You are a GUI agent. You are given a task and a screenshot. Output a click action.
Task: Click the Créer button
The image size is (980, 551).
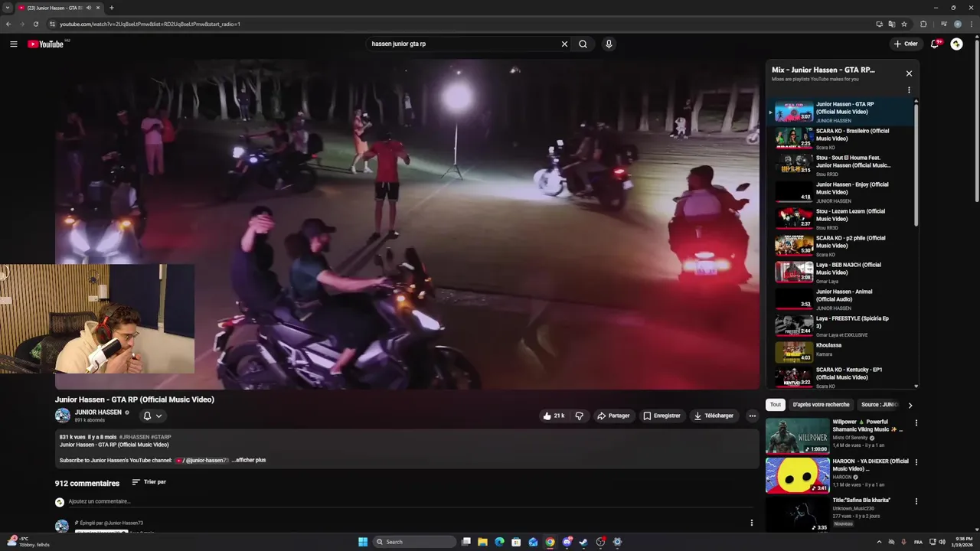coord(906,44)
